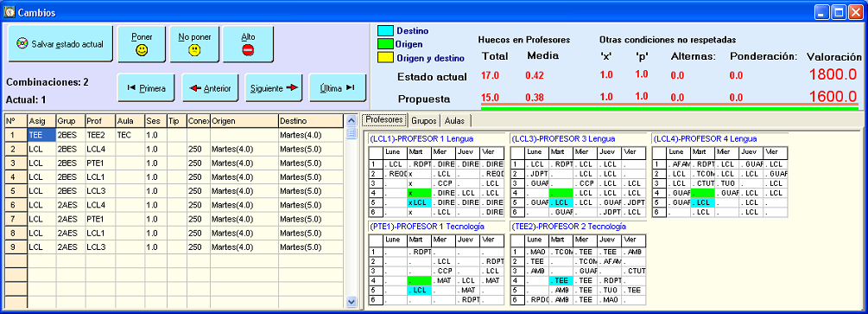Click the Combinaciones: 2 label
868x314 pixels.
pos(48,82)
